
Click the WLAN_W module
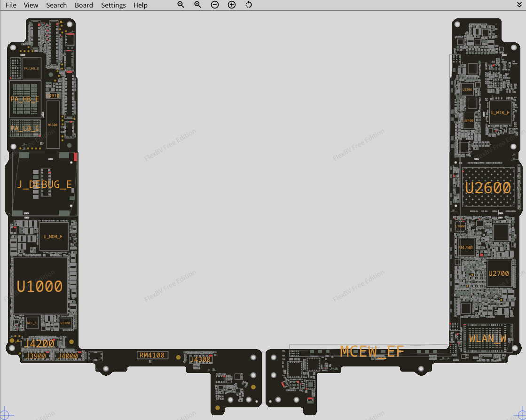[x=487, y=338]
